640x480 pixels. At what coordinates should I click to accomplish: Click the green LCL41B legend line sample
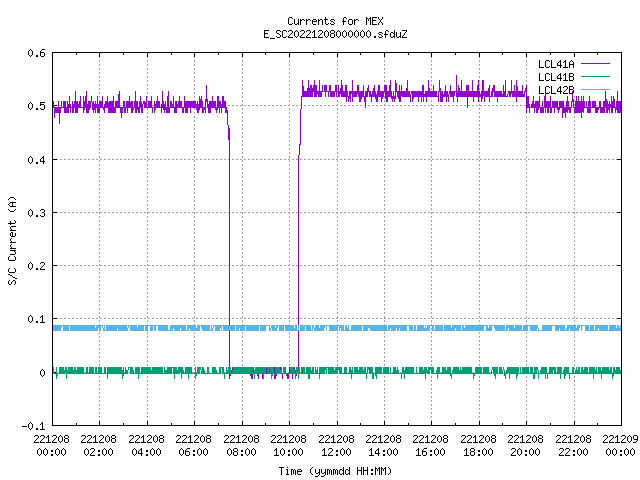[595, 76]
